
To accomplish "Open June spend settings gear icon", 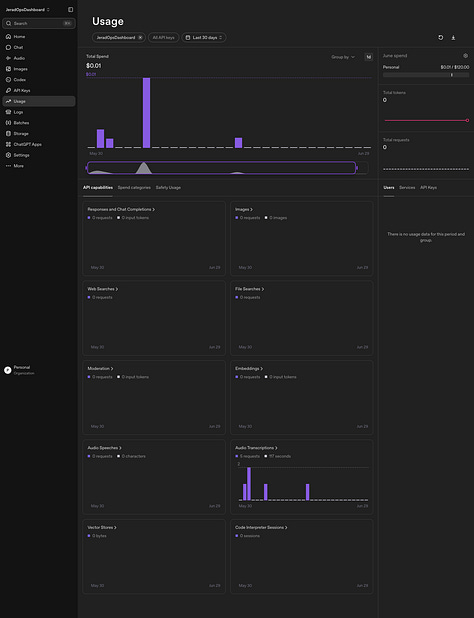I will pos(466,56).
